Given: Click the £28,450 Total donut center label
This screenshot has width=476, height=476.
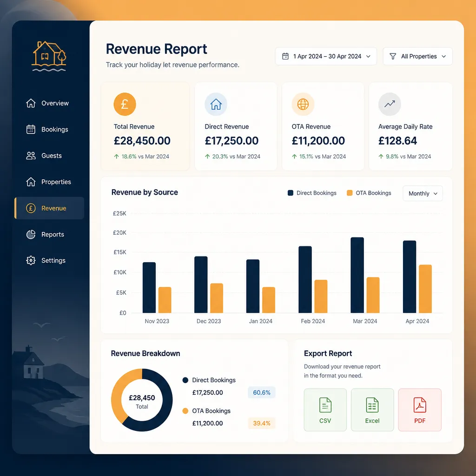Looking at the screenshot, I should (x=142, y=402).
